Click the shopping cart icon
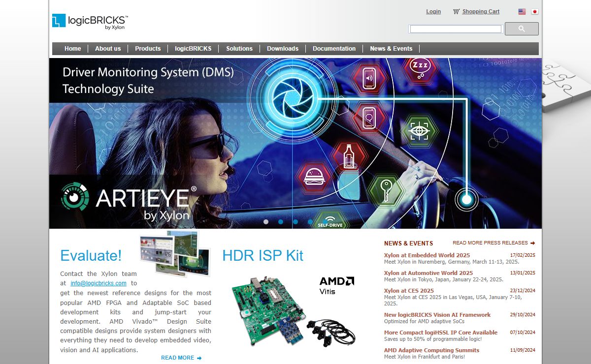 [456, 11]
